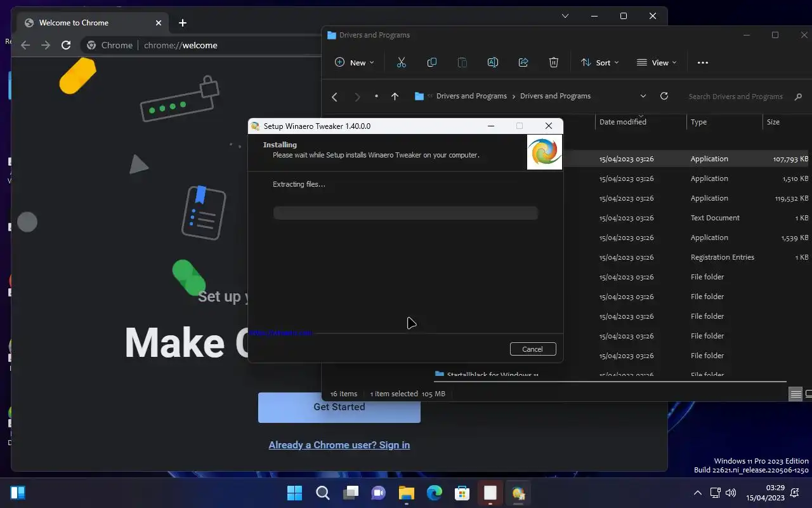The width and height of the screenshot is (812, 508).
Task: Reload the Chrome welcome page
Action: click(66, 45)
